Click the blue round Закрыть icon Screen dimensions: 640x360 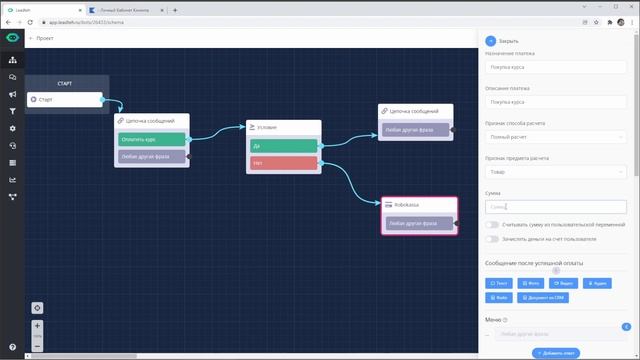[x=491, y=41]
